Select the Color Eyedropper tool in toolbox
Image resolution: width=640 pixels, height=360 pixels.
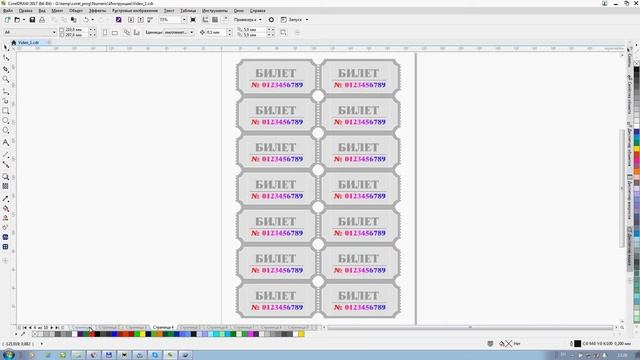(x=6, y=198)
